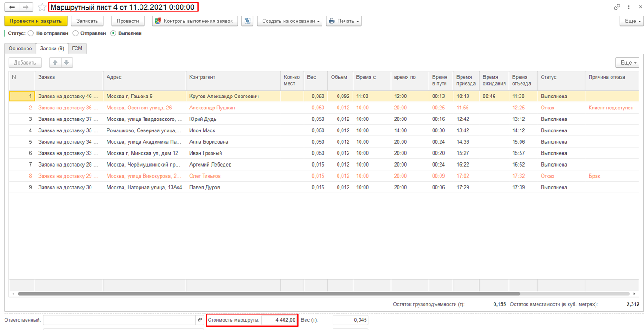
Task: Click the Статус column header
Action: 561,81
